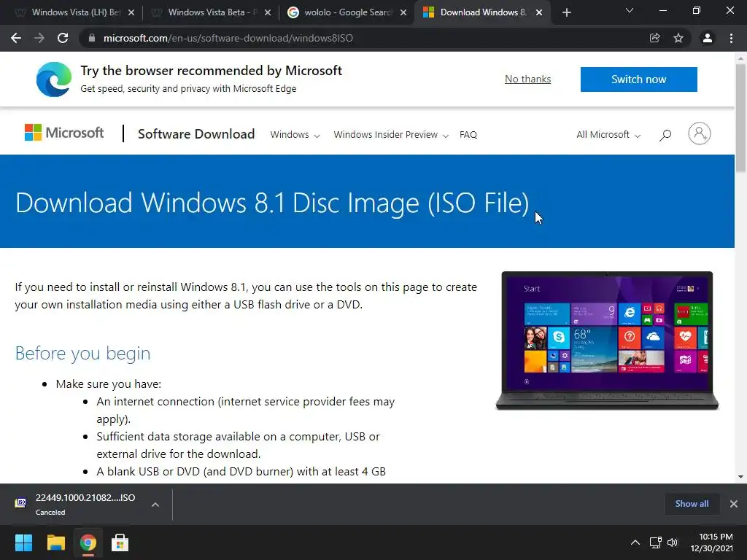Open a new browser tab
This screenshot has height=560, width=747.
coord(566,12)
